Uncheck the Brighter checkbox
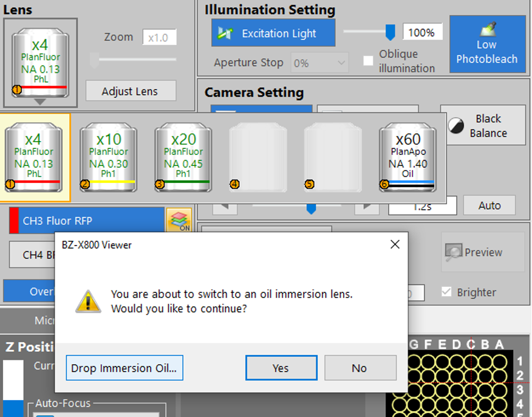This screenshot has height=417, width=532. click(446, 292)
